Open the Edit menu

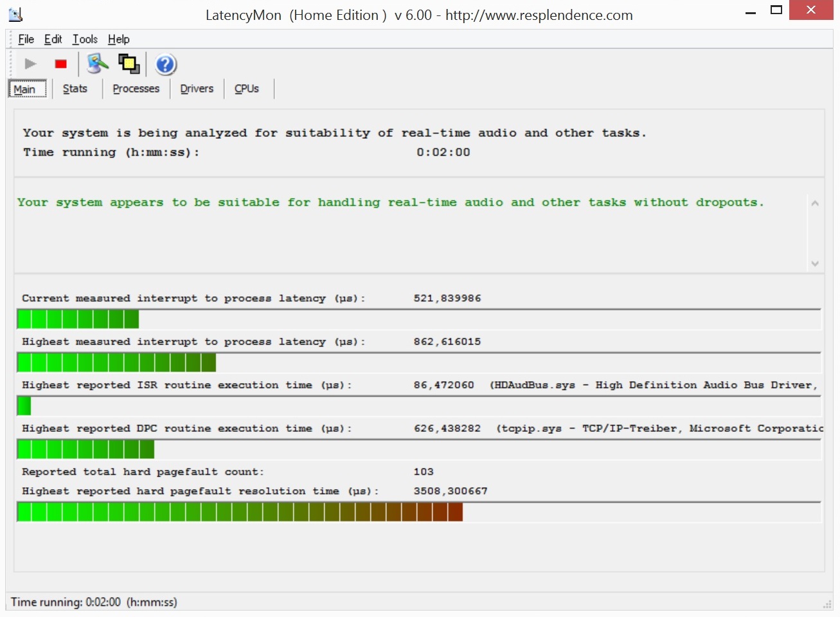click(53, 39)
